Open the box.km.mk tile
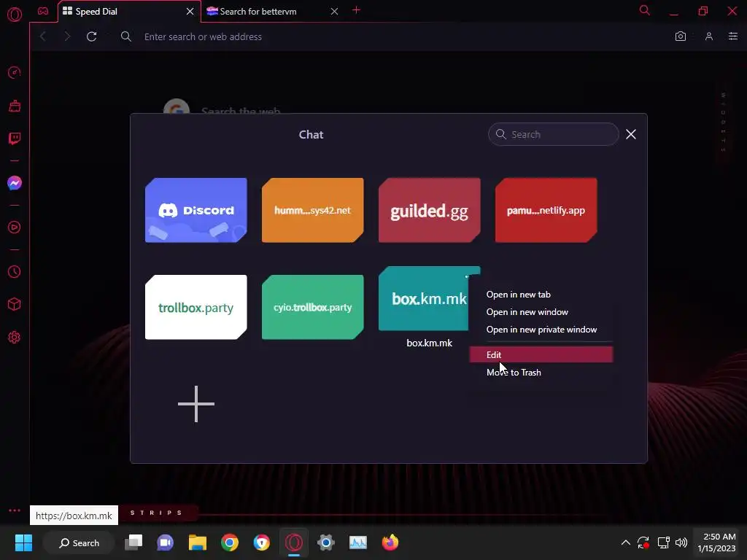Image resolution: width=747 pixels, height=560 pixels. [424, 298]
